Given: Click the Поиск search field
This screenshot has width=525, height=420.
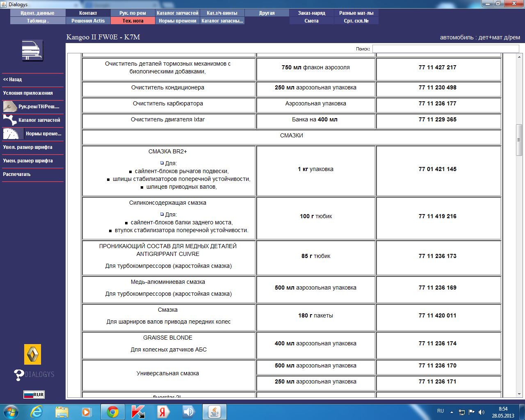Looking at the screenshot, I should (445, 49).
